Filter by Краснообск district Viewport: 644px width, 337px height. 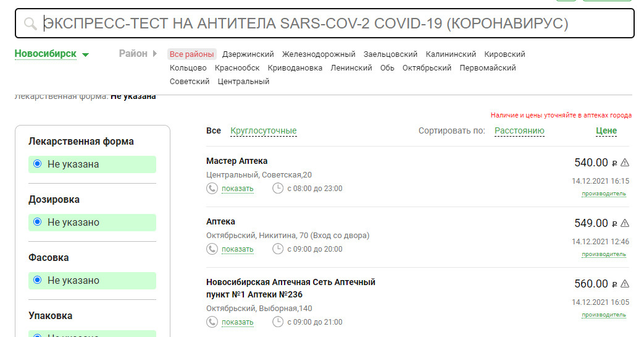tap(237, 68)
